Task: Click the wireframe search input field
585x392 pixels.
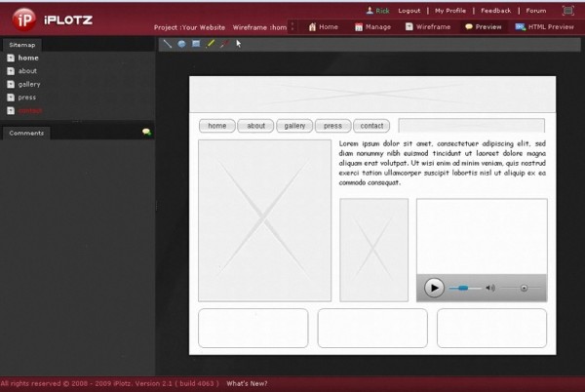Action: pos(472,126)
